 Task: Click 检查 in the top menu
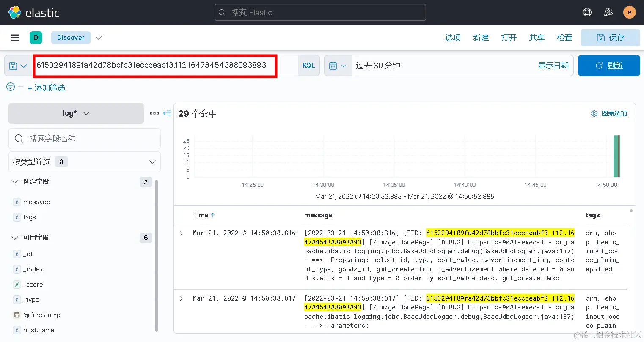point(564,38)
